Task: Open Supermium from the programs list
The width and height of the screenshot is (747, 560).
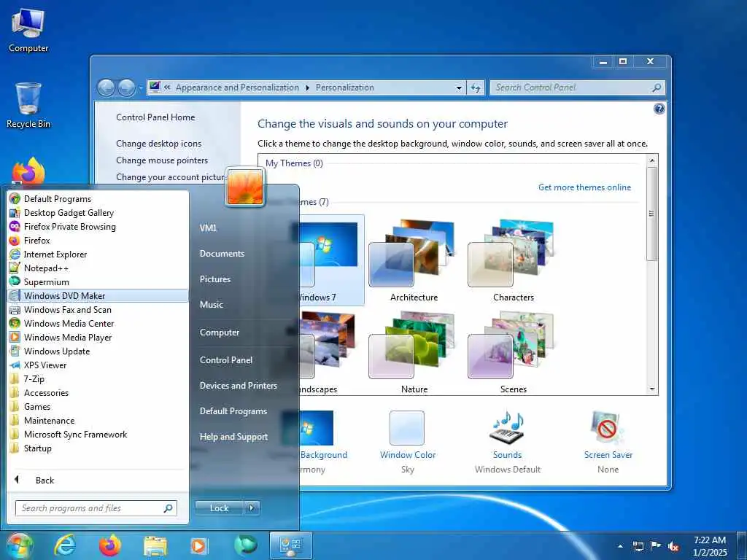Action: click(x=98, y=281)
